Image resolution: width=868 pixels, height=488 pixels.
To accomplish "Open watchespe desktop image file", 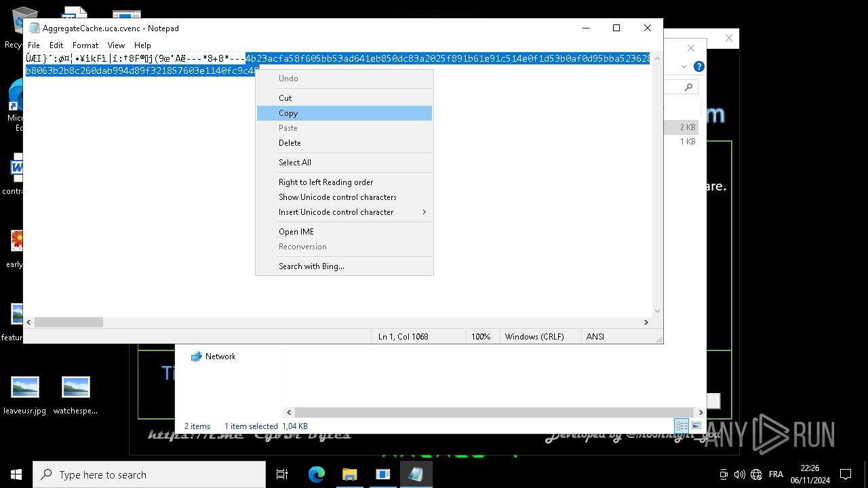I will pos(75,396).
